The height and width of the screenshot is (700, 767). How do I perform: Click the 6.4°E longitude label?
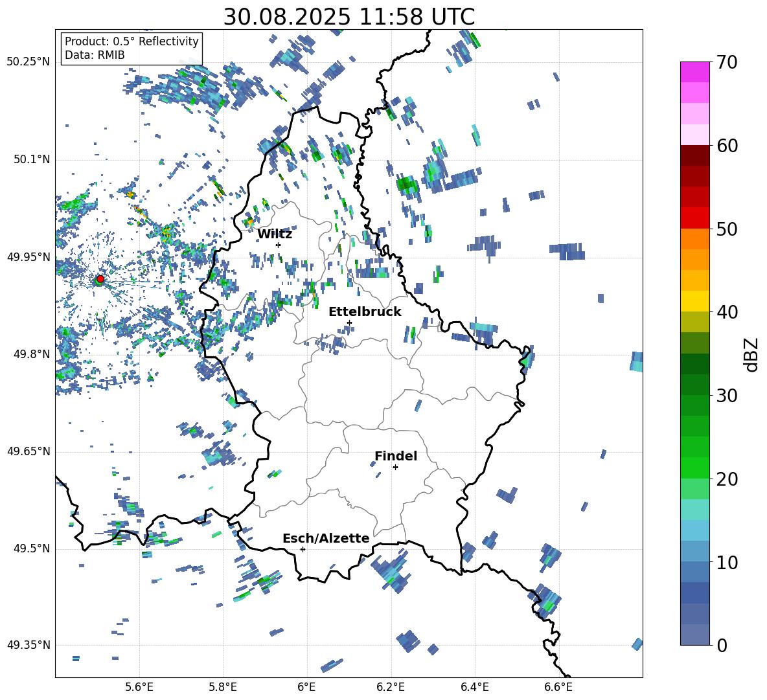474,688
